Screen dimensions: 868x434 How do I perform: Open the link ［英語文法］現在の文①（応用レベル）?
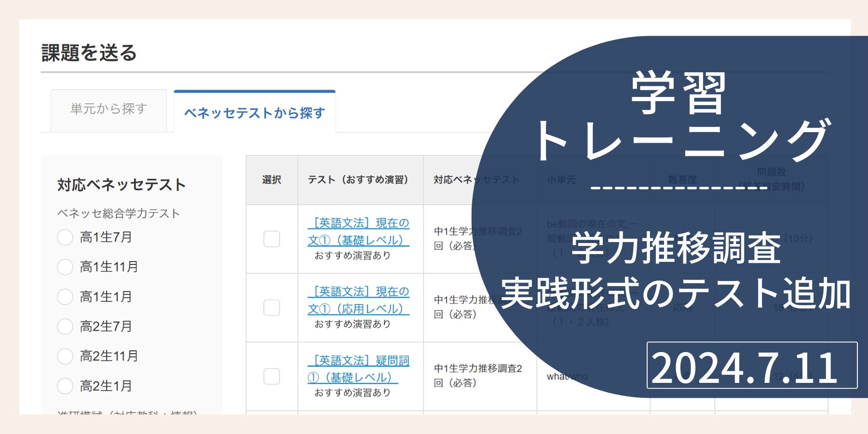pos(359,300)
